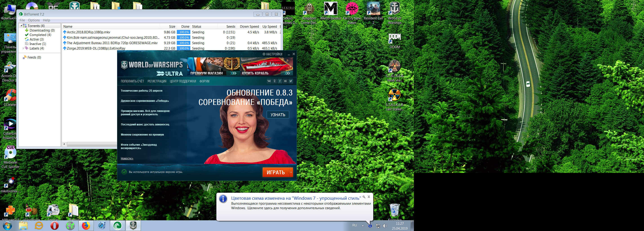Select Inactive (1) in BitTorrent sidebar
This screenshot has width=644, height=231.
pos(38,44)
